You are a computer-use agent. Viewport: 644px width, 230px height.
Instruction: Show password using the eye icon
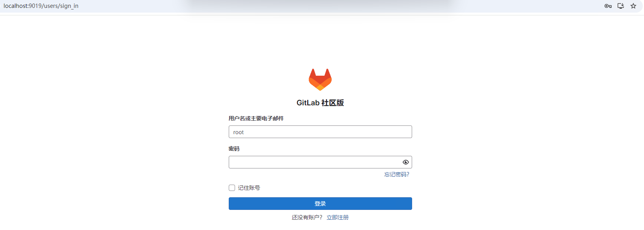coord(405,162)
